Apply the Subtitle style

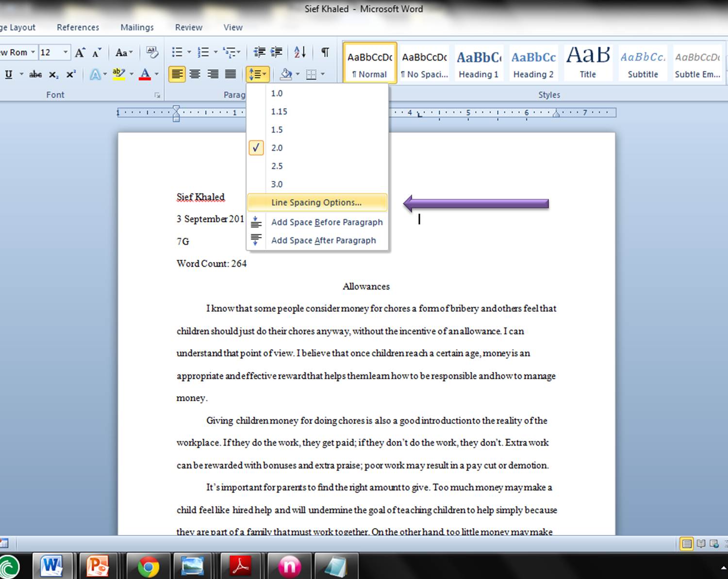(x=643, y=63)
